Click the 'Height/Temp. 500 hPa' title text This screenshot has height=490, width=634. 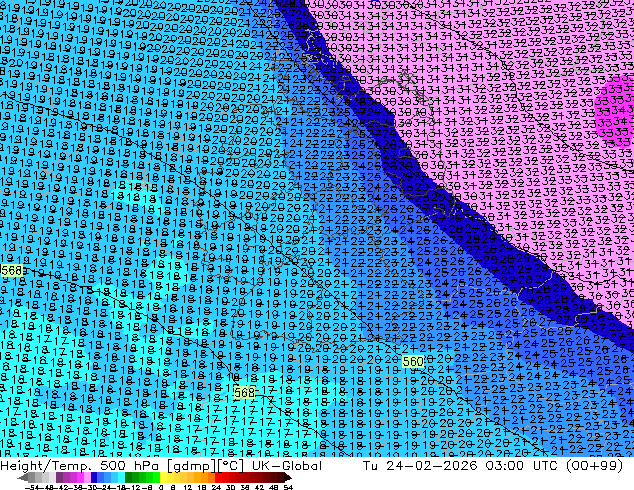tap(81, 465)
